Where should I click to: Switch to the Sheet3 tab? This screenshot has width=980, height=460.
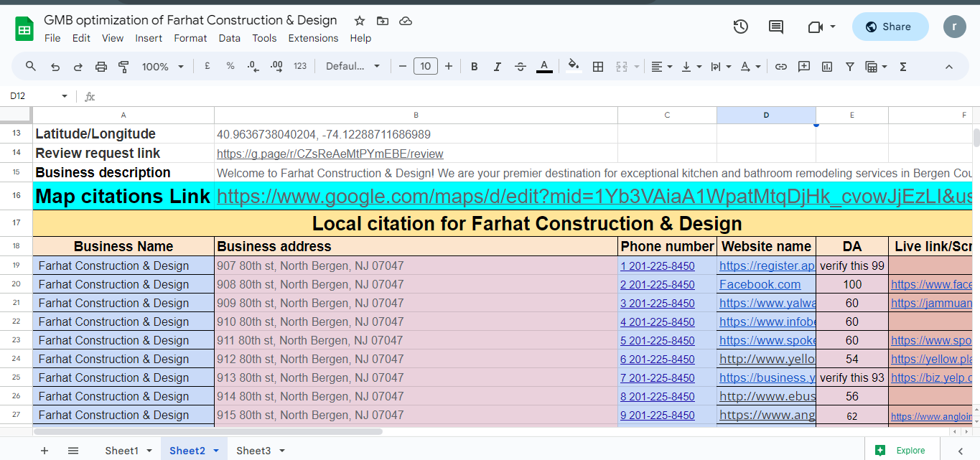pyautogui.click(x=254, y=450)
